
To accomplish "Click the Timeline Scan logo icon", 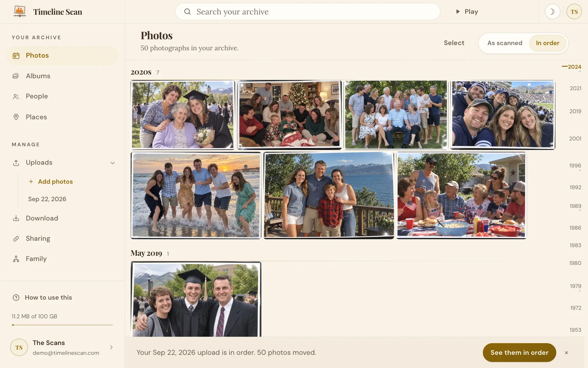I will [x=20, y=12].
